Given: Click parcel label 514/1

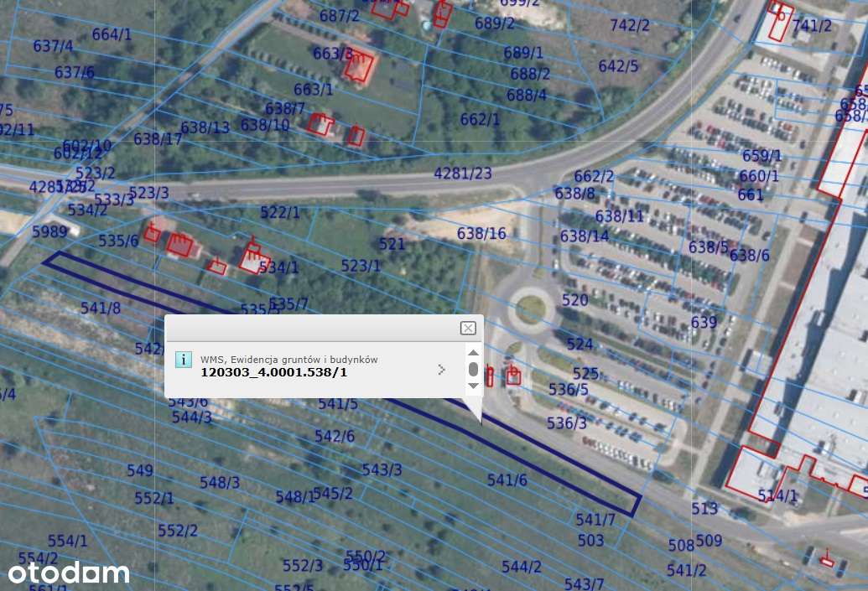Looking at the screenshot, I should 777,495.
